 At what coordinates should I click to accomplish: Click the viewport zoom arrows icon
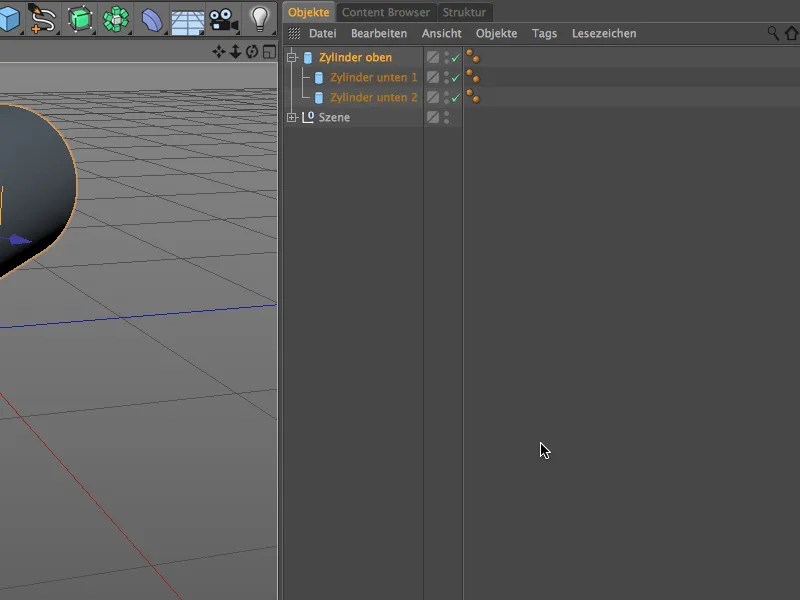pos(235,52)
